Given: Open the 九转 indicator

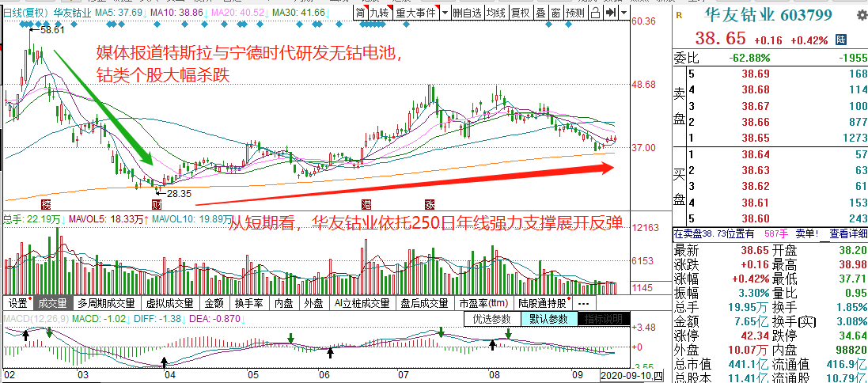Looking at the screenshot, I should 381,13.
